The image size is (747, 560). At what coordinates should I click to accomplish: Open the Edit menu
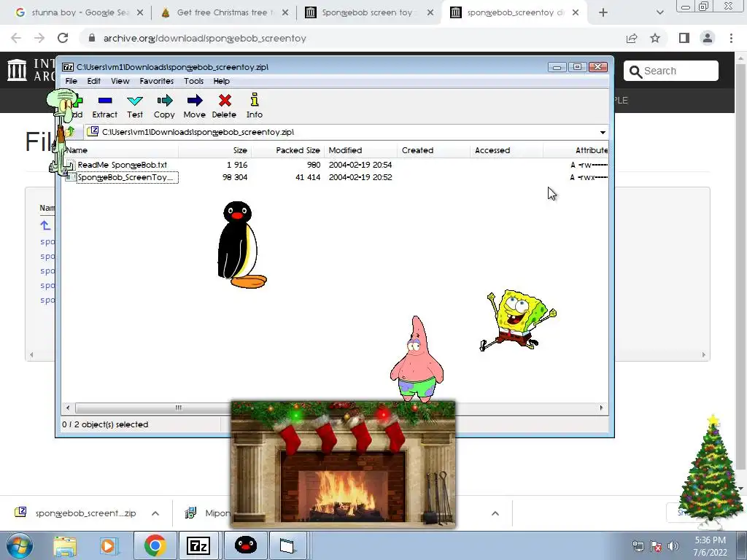(94, 81)
